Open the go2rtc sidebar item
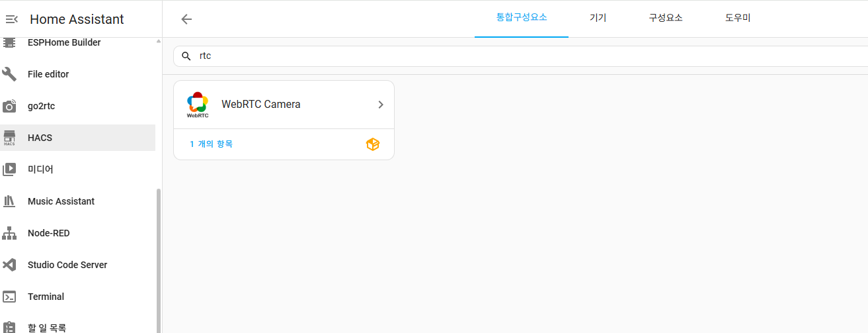This screenshot has width=868, height=333. (x=78, y=106)
